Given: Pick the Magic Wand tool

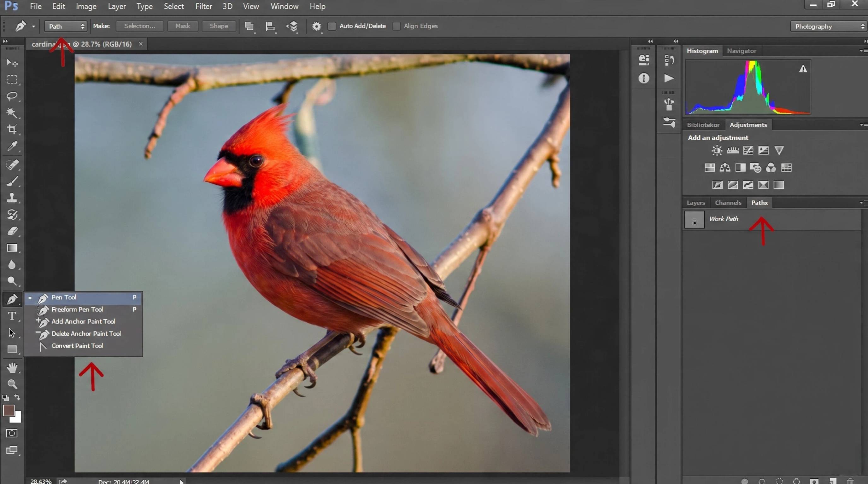Looking at the screenshot, I should [12, 113].
